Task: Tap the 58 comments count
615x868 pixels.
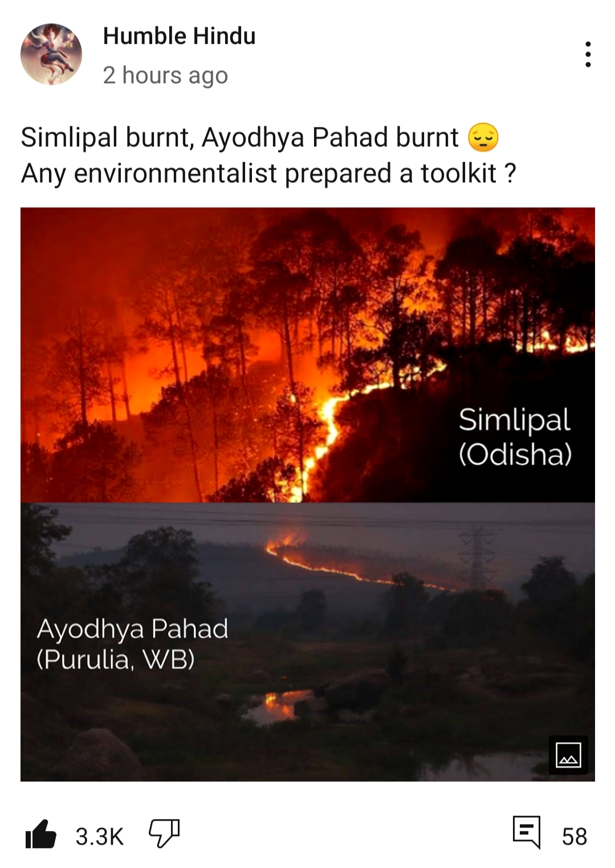Action: click(x=575, y=837)
